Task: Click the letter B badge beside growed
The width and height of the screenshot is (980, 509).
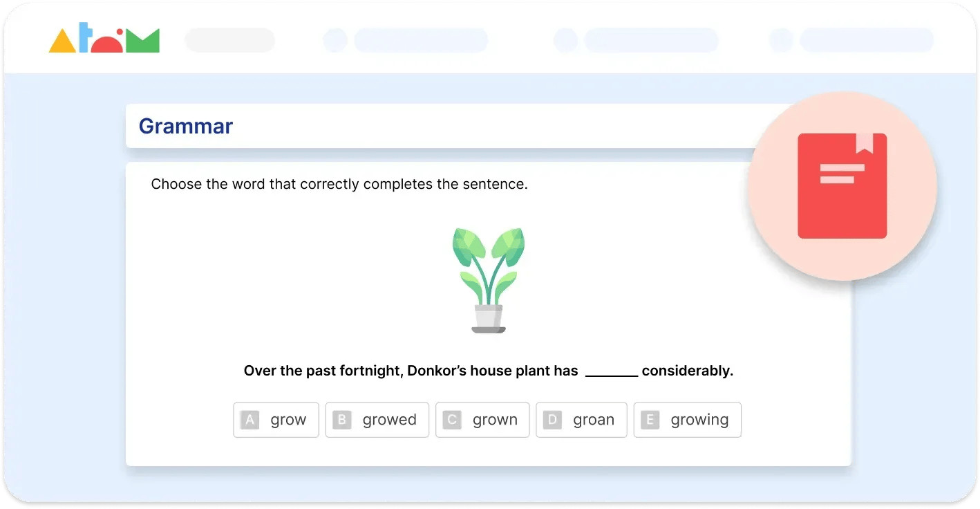Action: click(341, 420)
